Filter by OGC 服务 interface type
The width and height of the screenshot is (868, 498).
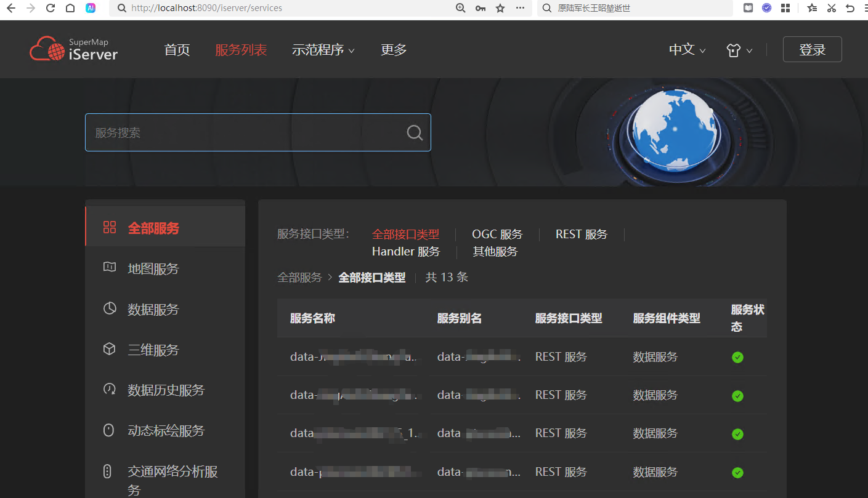pos(497,235)
